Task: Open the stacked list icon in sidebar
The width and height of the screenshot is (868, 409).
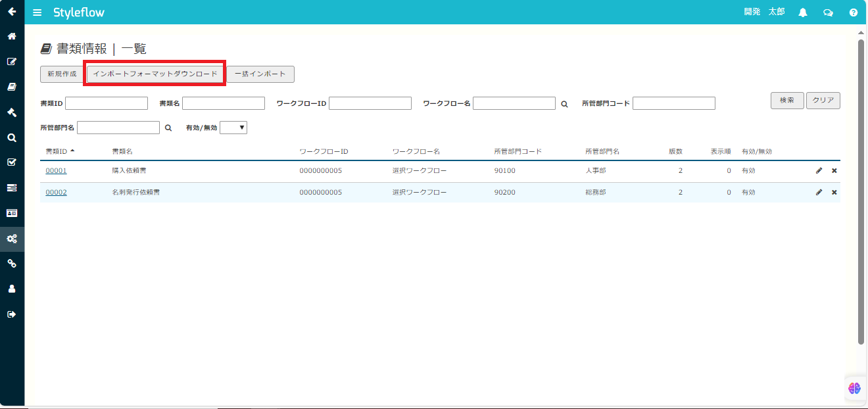Action: click(12, 188)
